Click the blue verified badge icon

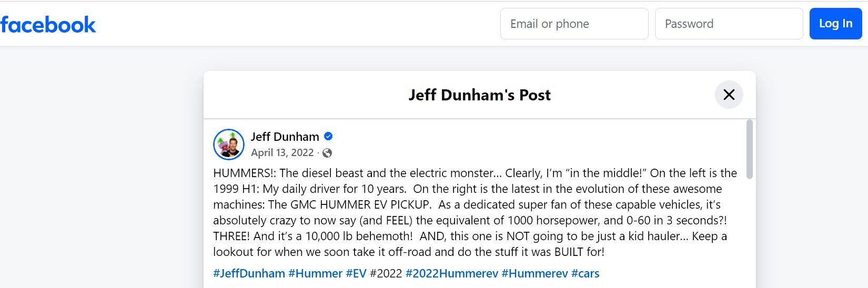328,137
